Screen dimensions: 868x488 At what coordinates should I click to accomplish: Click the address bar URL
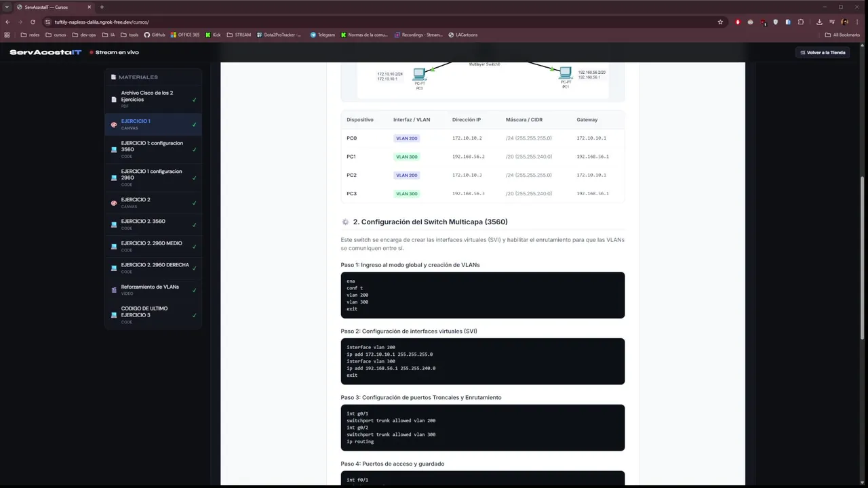(x=102, y=22)
